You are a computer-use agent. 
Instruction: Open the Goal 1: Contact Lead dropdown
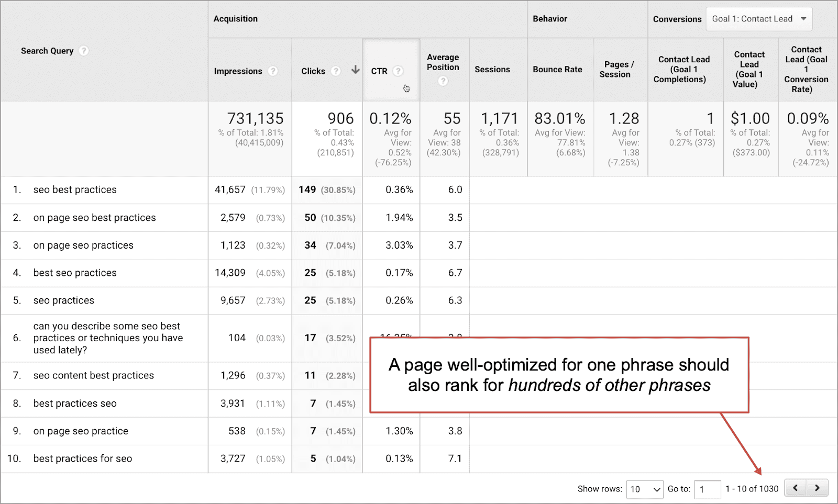coord(759,19)
